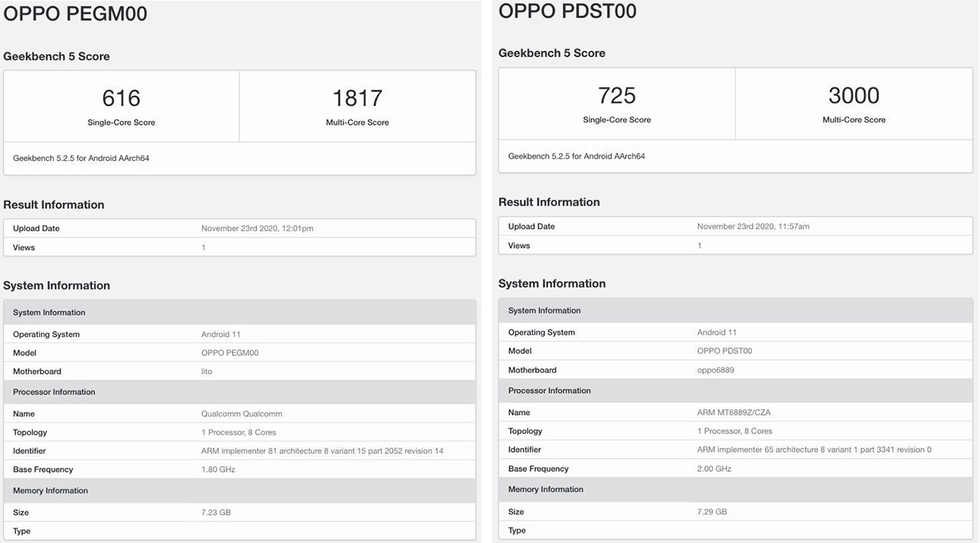Click the 7.29 GB memory size value
980x543 pixels.
[x=712, y=512]
